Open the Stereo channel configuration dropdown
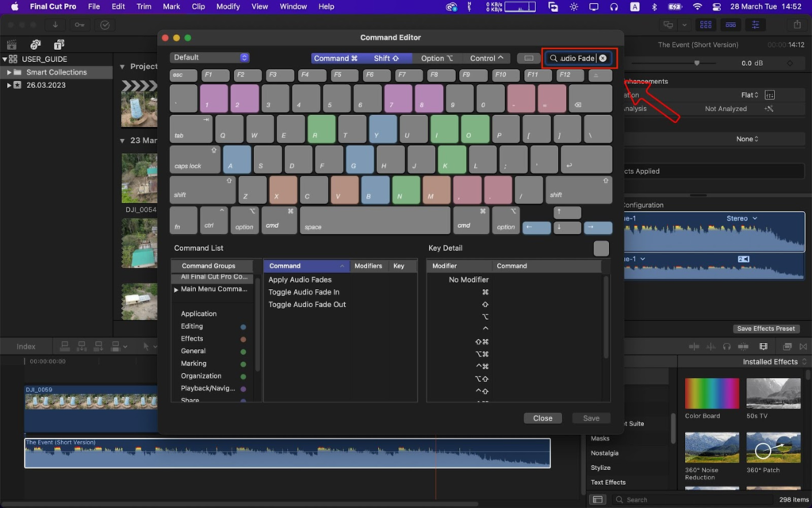This screenshot has height=508, width=812. pos(741,218)
